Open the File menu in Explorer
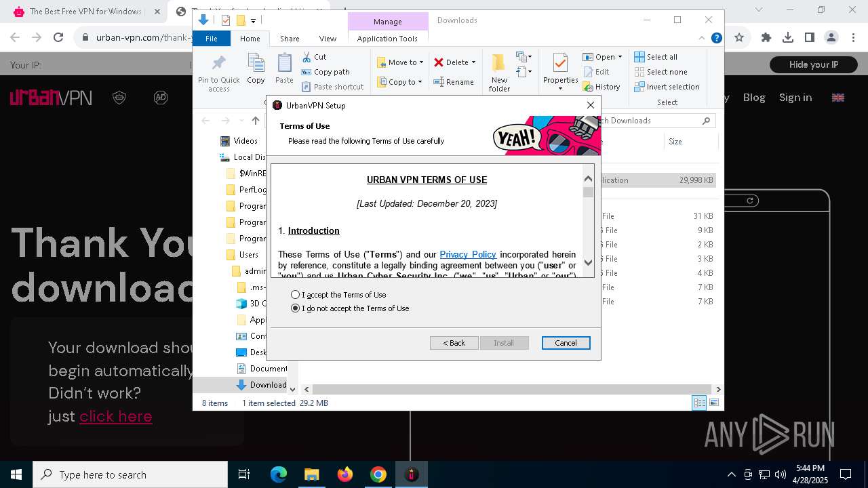 tap(212, 39)
